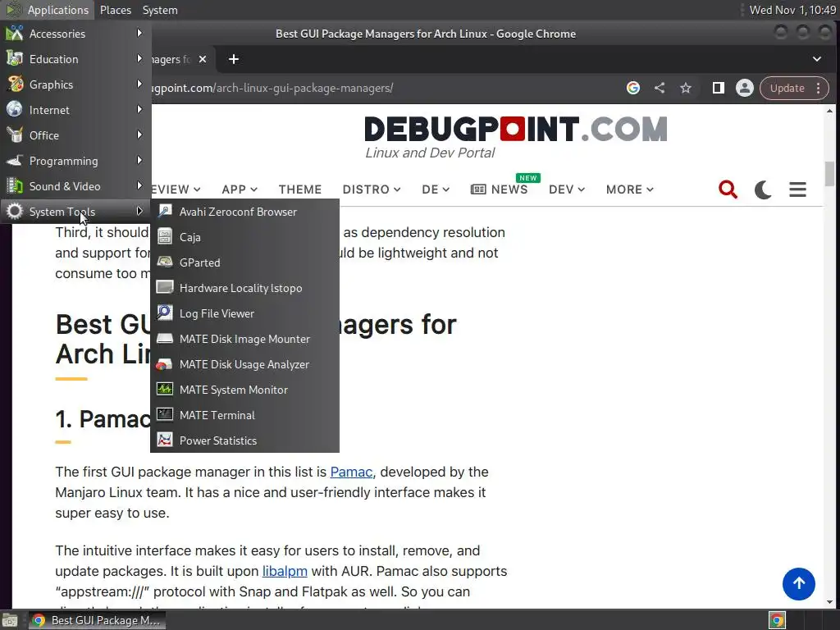Open MATE Terminal
Screen dimensions: 840x630
click(244, 415)
